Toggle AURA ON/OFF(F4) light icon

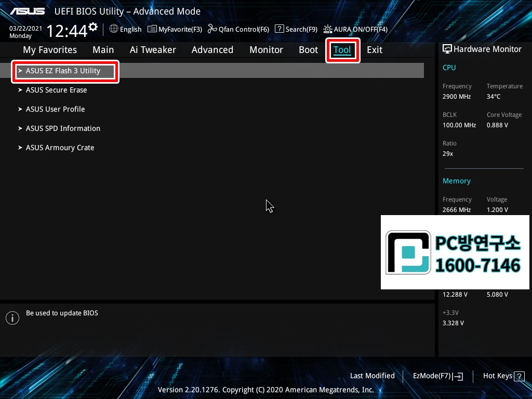click(328, 29)
